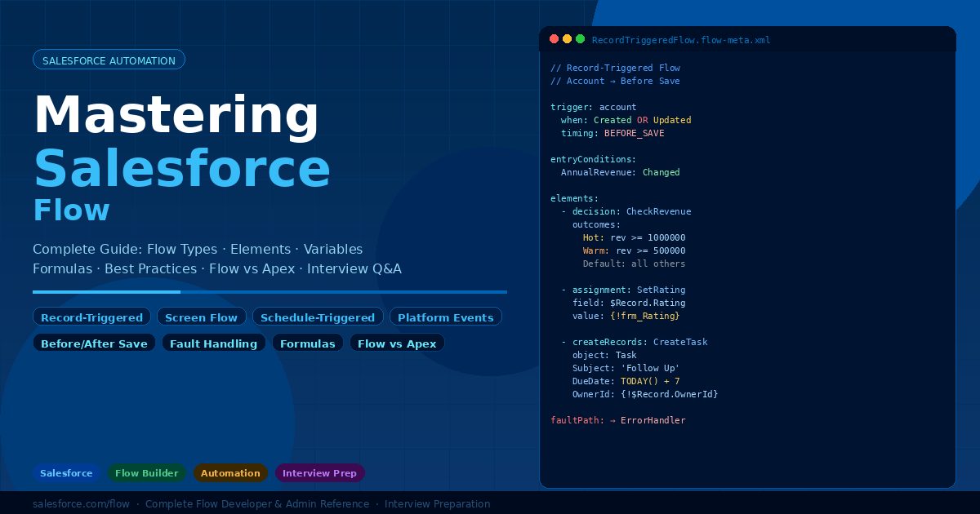Viewport: 980px width, 514px height.
Task: Open the Schedule-Triggered topic pill
Action: click(x=317, y=317)
